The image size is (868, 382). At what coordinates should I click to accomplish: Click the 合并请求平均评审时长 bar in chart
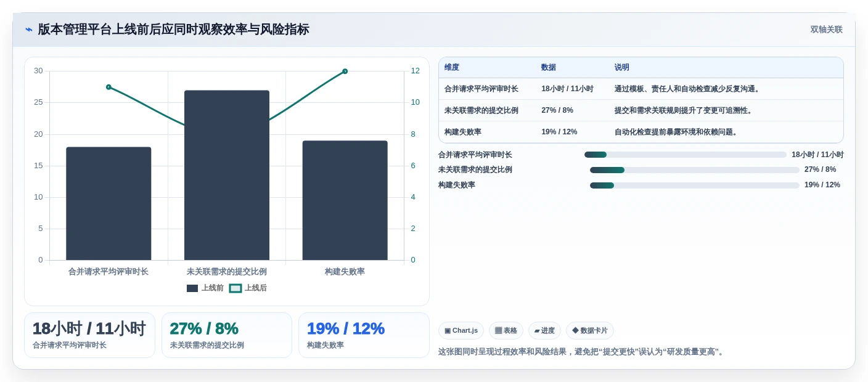pyautogui.click(x=108, y=203)
